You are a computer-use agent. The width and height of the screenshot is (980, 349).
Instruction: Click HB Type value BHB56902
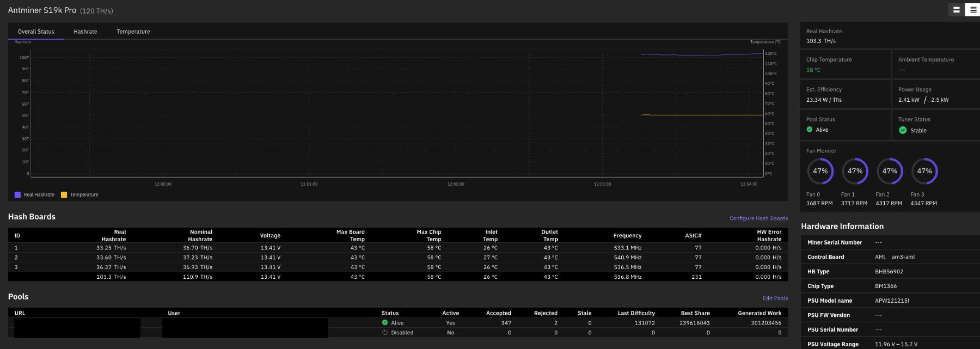(889, 272)
